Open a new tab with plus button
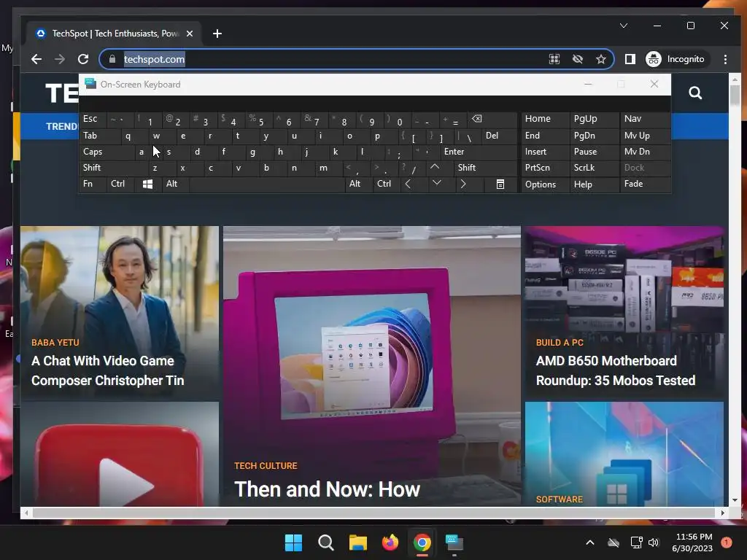This screenshot has height=560, width=747. (x=217, y=34)
